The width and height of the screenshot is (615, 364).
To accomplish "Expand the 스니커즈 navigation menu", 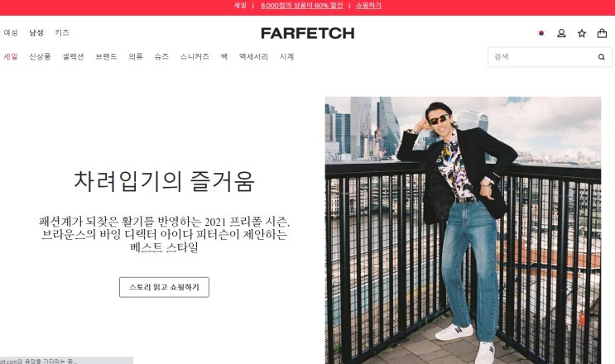I will (x=195, y=57).
